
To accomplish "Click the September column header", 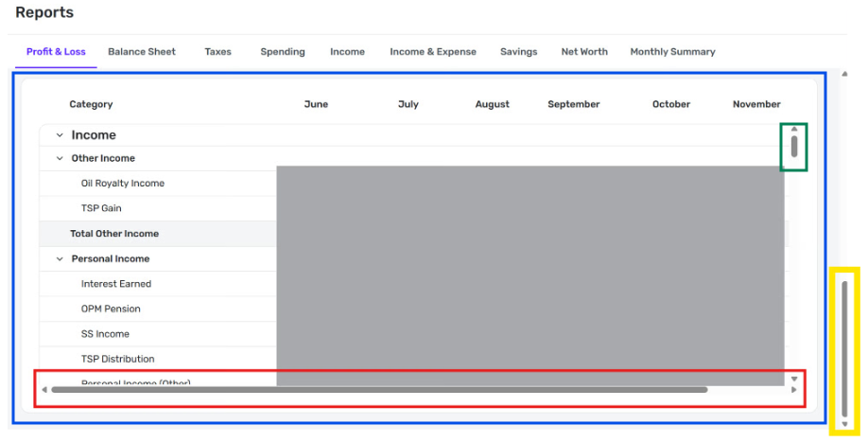I will tap(574, 104).
